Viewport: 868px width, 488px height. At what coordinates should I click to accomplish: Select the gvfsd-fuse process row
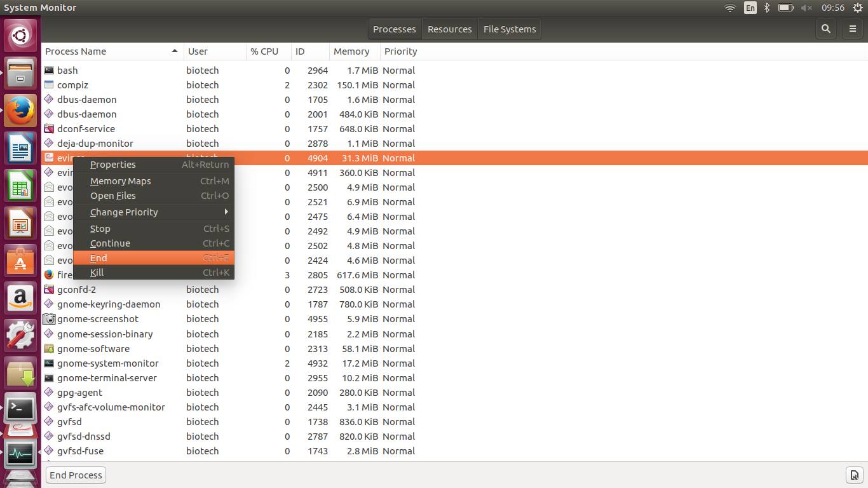pyautogui.click(x=454, y=451)
